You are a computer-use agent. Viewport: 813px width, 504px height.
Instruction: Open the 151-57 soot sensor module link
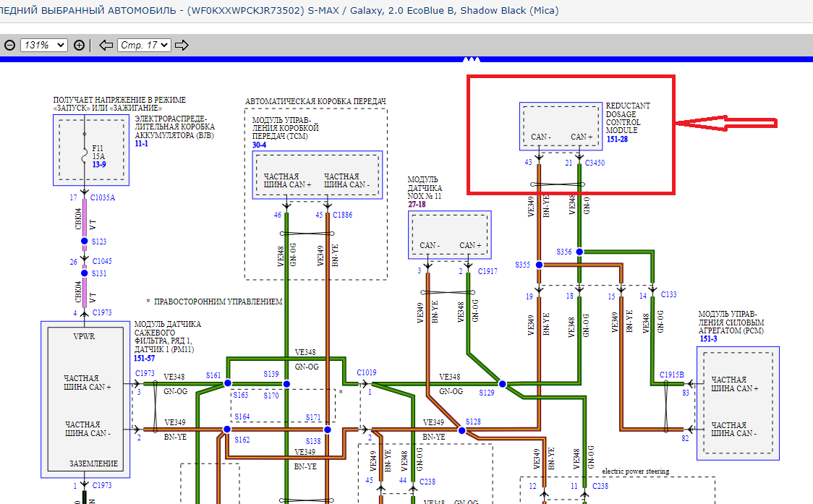[x=145, y=358]
